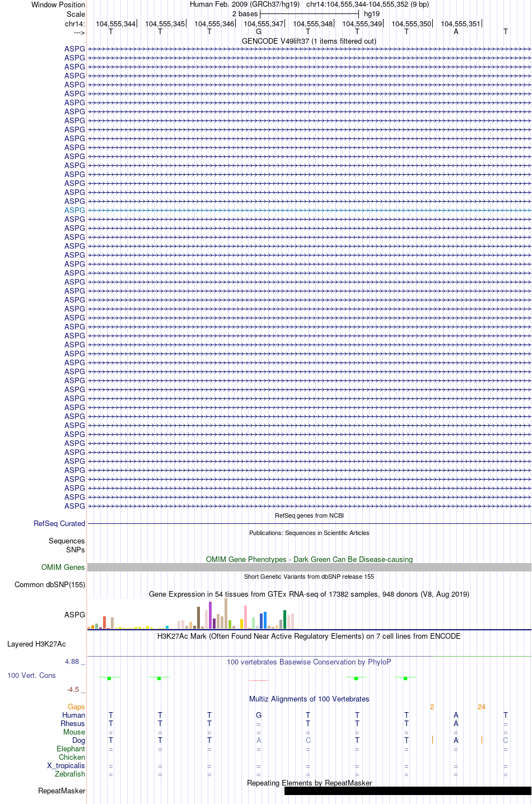Open the H3K27Ac Mark ENCODE track title
This screenshot has height=804, width=532.
tap(309, 636)
